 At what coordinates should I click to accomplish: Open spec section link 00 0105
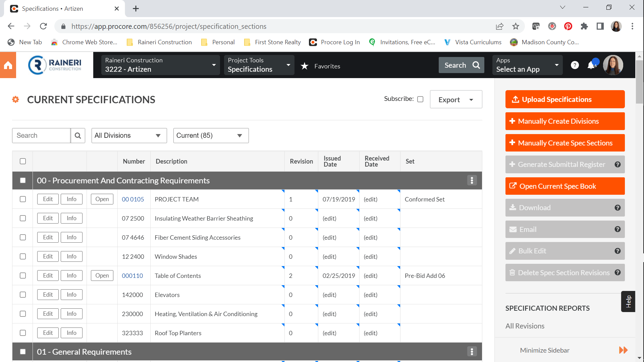tap(133, 199)
